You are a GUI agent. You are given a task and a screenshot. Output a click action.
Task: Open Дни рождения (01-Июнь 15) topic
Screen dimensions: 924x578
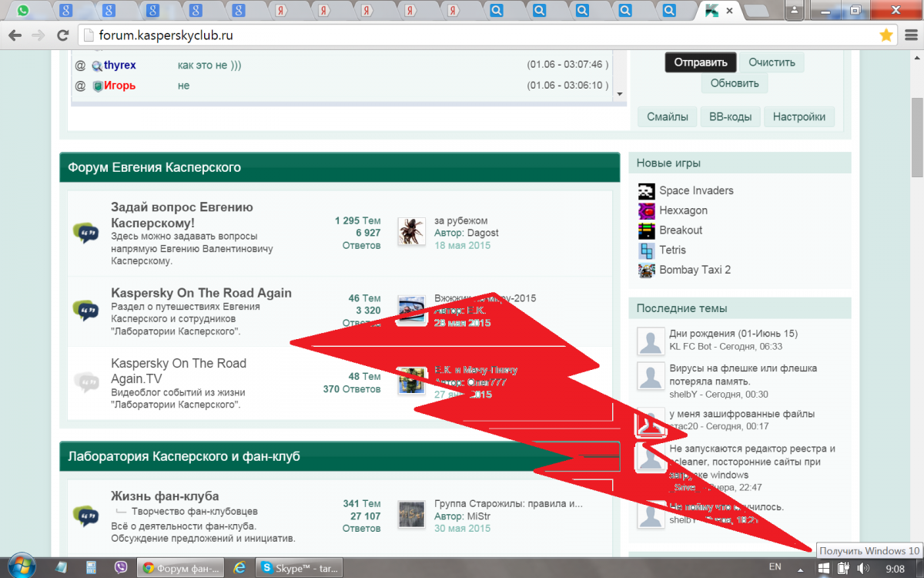[x=733, y=334]
